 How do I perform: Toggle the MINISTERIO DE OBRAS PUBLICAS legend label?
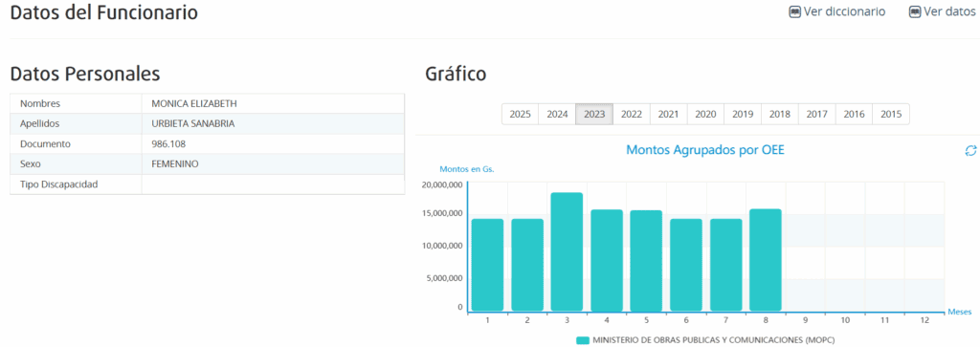pos(713,340)
